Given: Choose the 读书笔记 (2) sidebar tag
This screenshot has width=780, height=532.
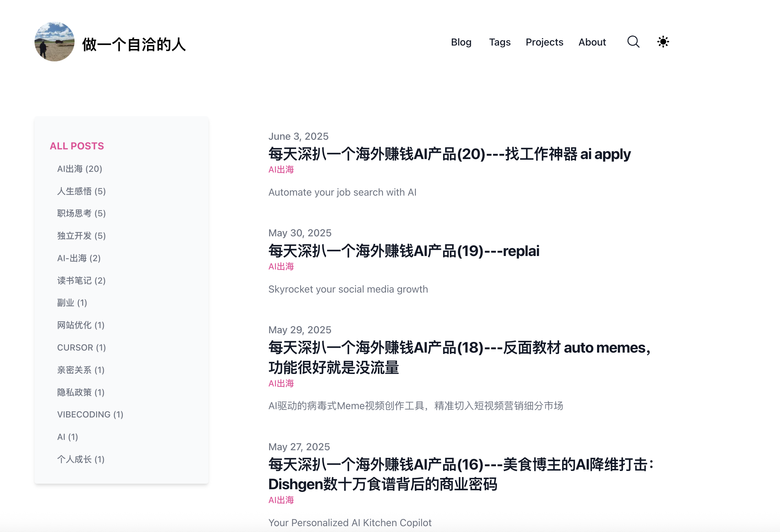Looking at the screenshot, I should pyautogui.click(x=81, y=280).
